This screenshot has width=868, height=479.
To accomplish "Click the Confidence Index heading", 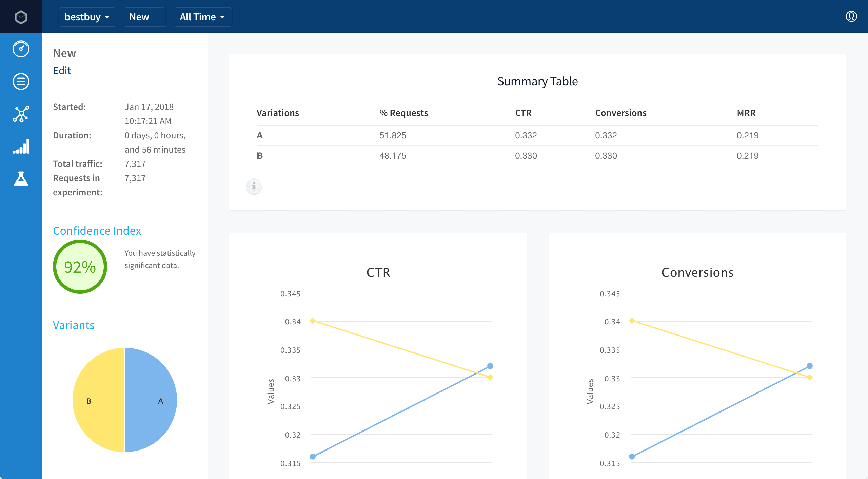I will [97, 231].
